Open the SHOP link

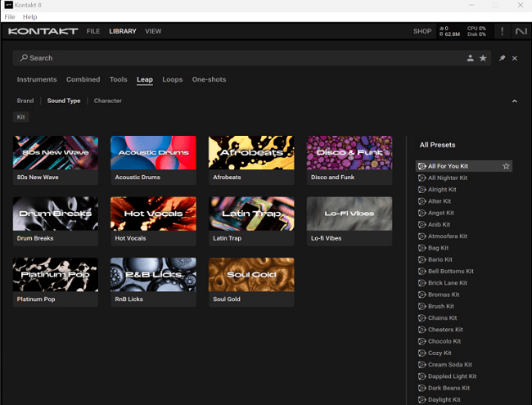click(x=422, y=32)
